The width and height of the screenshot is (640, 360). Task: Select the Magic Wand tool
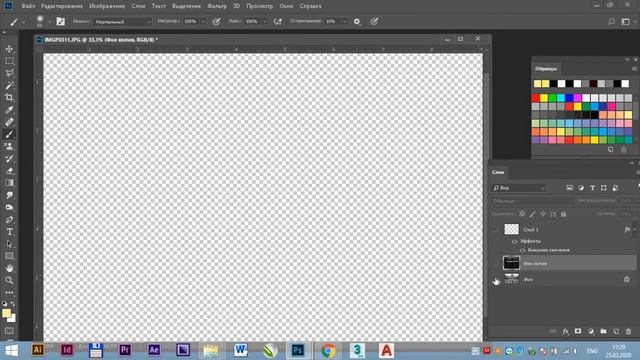(9, 85)
